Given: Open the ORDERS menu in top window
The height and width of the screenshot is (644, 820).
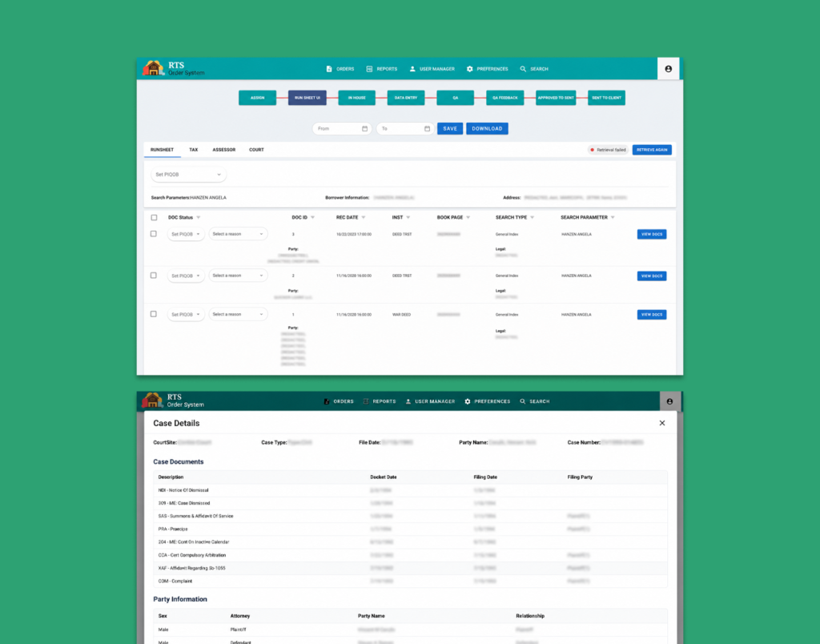Looking at the screenshot, I should click(340, 69).
